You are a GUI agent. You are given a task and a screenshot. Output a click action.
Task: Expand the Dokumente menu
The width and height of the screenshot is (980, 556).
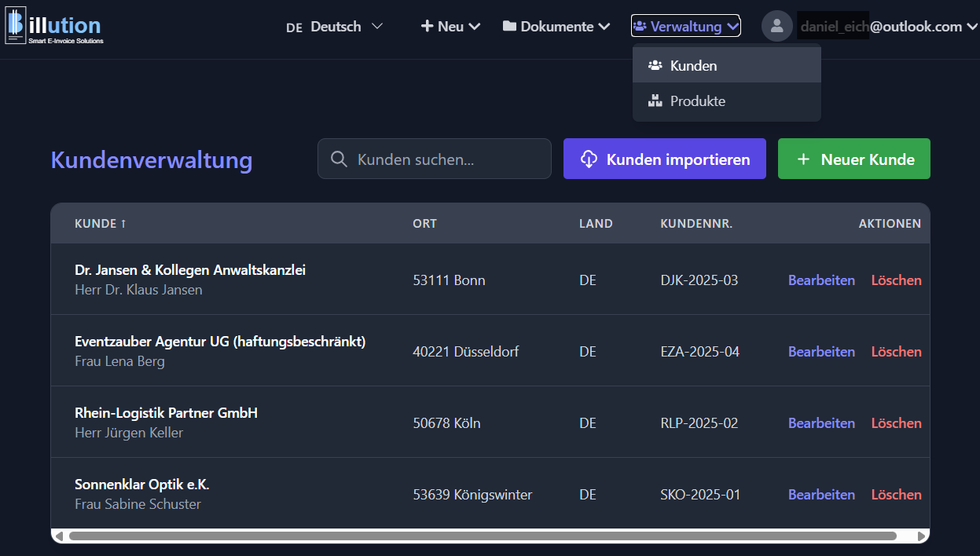click(556, 26)
